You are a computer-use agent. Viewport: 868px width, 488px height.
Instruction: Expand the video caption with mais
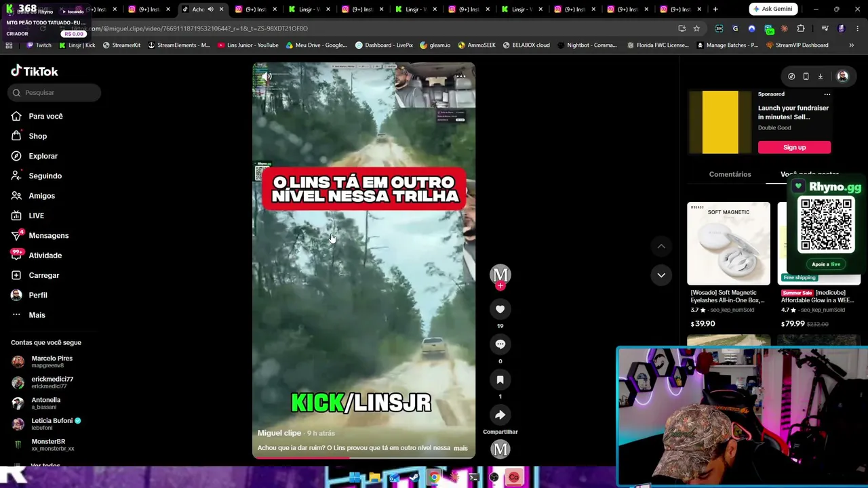coord(460,448)
